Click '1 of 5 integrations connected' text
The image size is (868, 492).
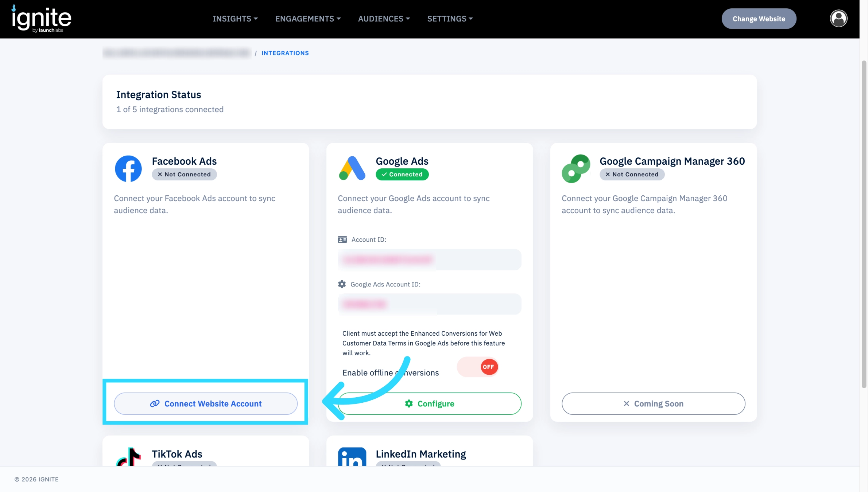170,109
